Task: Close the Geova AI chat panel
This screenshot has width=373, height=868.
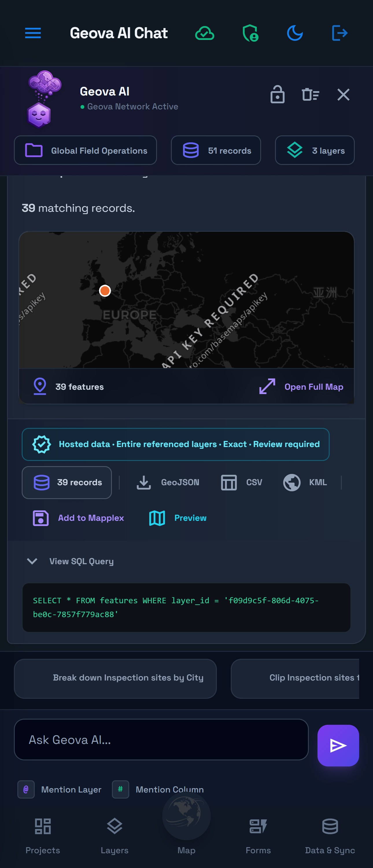Action: tap(344, 95)
